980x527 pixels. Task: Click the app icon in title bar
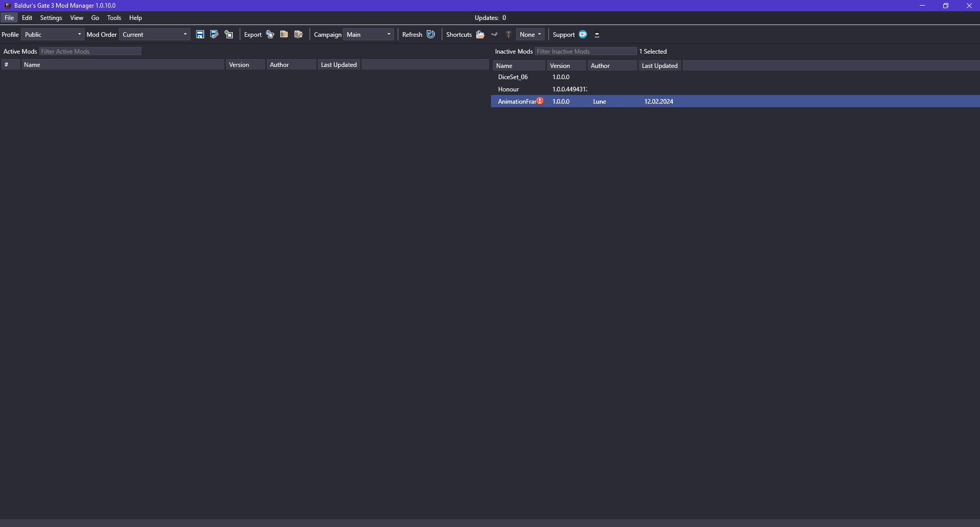7,6
